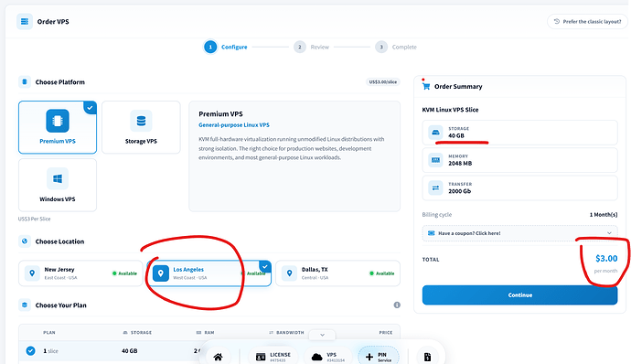This screenshot has width=631, height=364.
Task: Click the $3.00 total price
Action: point(606,259)
